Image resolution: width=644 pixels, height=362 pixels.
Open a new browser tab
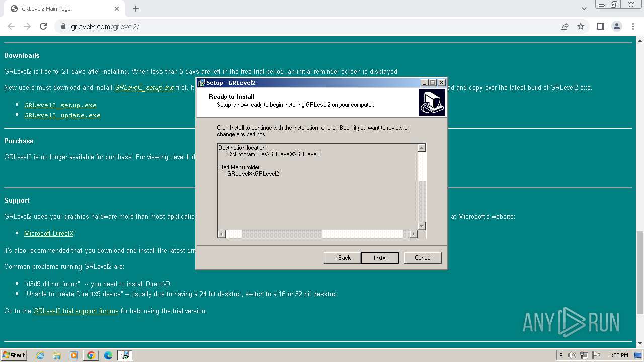pyautogui.click(x=136, y=9)
